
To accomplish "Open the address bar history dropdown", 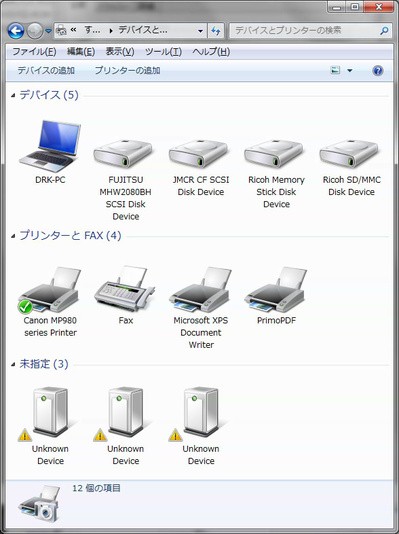I will 200,31.
